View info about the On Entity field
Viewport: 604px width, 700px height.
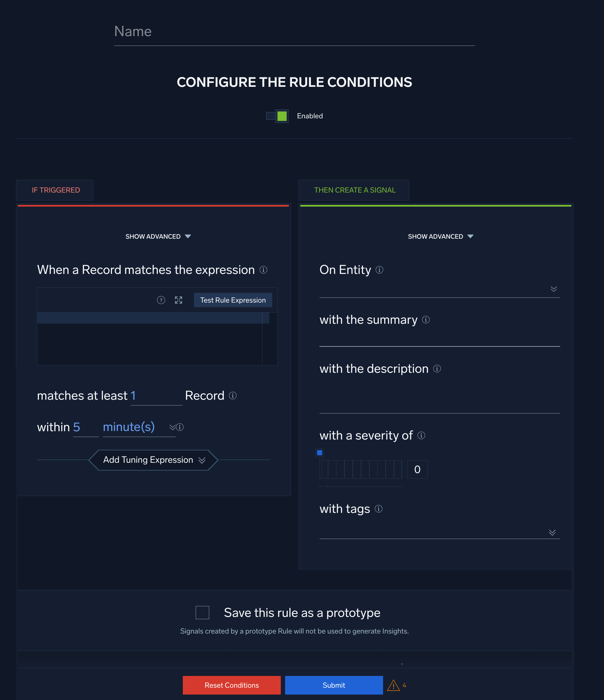379,270
